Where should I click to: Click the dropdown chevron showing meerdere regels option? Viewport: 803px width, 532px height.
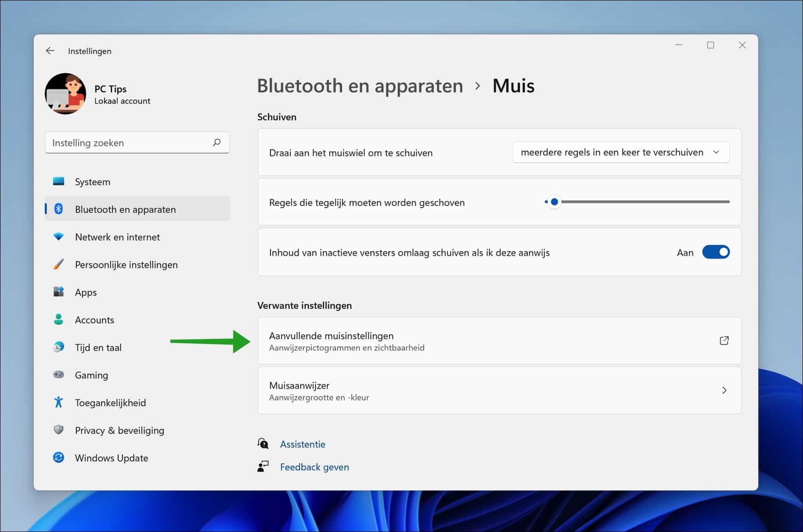coord(717,152)
